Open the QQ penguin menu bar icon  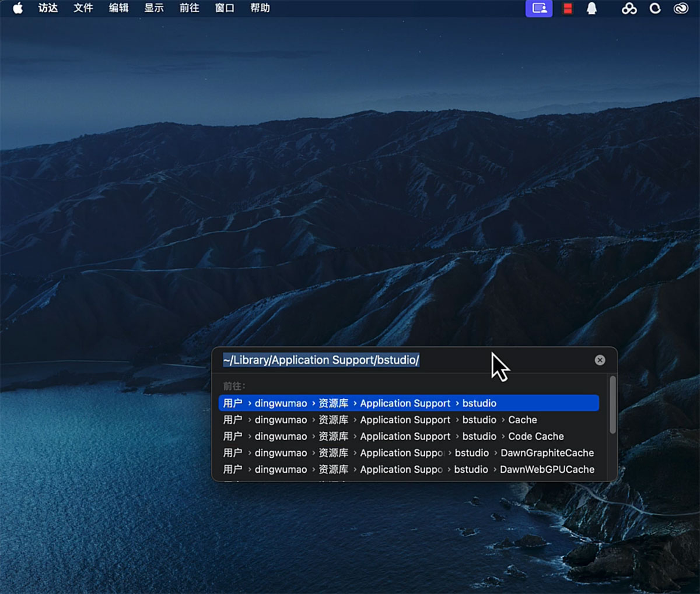pos(591,8)
